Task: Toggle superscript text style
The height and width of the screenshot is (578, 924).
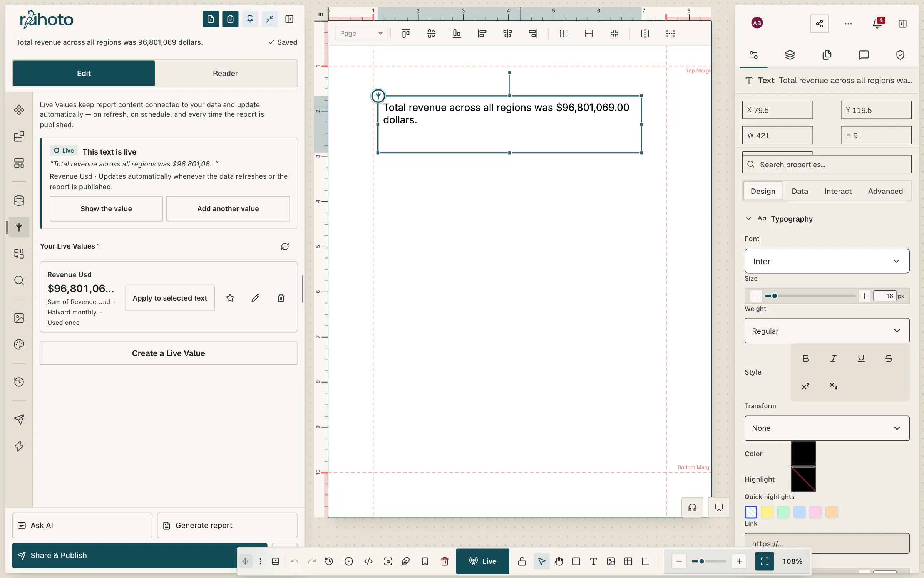Action: pyautogui.click(x=806, y=386)
